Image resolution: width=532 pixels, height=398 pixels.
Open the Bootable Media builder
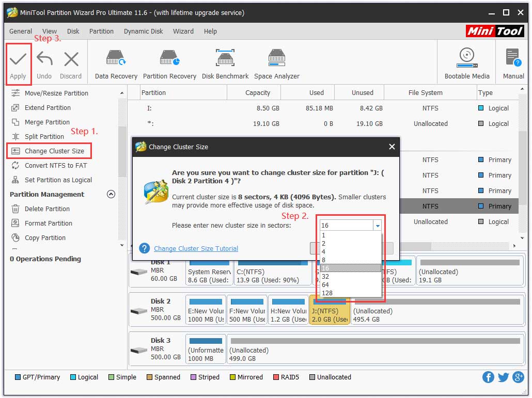[x=467, y=58]
